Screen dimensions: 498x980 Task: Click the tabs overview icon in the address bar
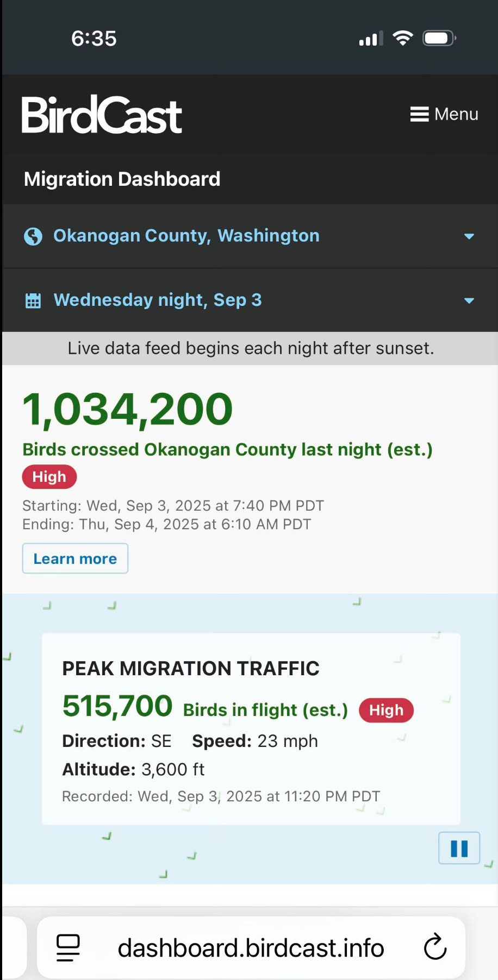click(67, 947)
